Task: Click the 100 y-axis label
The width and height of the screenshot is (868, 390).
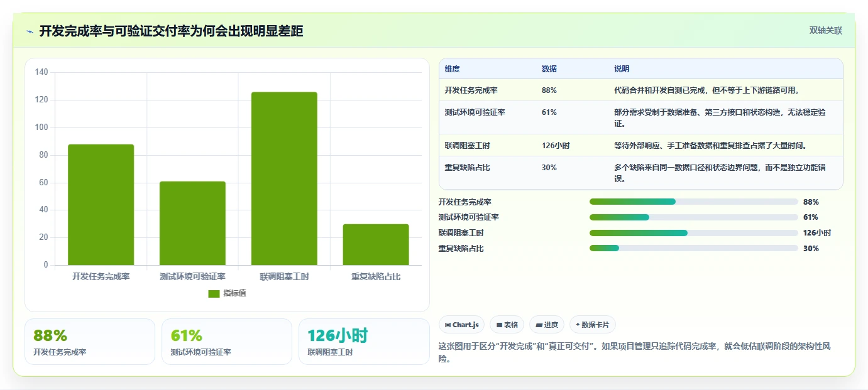Action: tap(41, 127)
